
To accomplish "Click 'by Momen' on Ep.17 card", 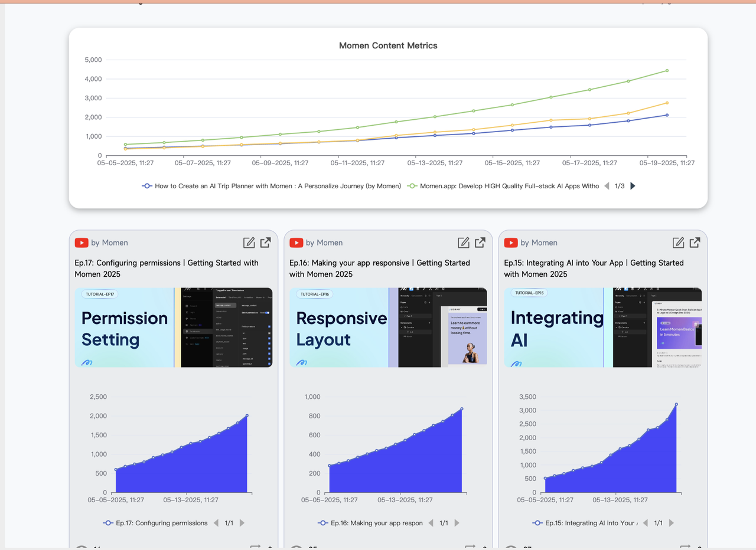I will click(x=109, y=243).
